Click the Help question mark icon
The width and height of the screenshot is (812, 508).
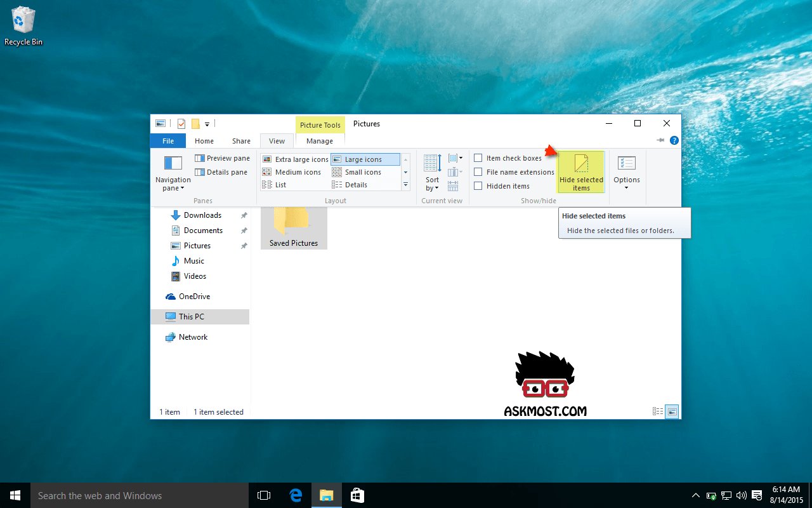tap(674, 140)
